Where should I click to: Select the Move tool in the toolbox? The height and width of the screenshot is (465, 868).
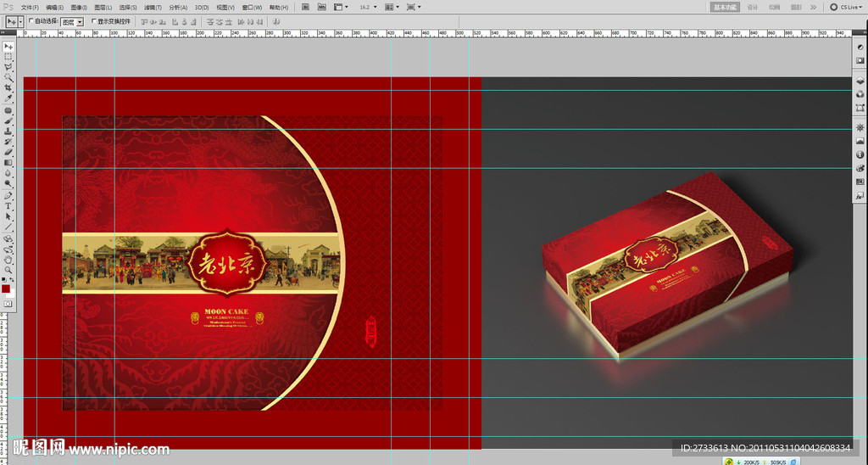point(8,47)
